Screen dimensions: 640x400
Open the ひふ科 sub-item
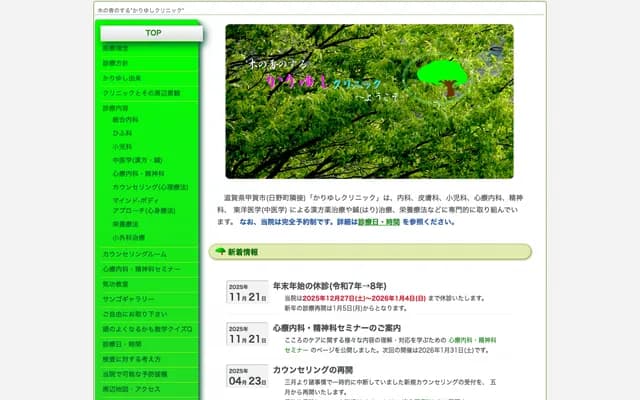[122, 133]
